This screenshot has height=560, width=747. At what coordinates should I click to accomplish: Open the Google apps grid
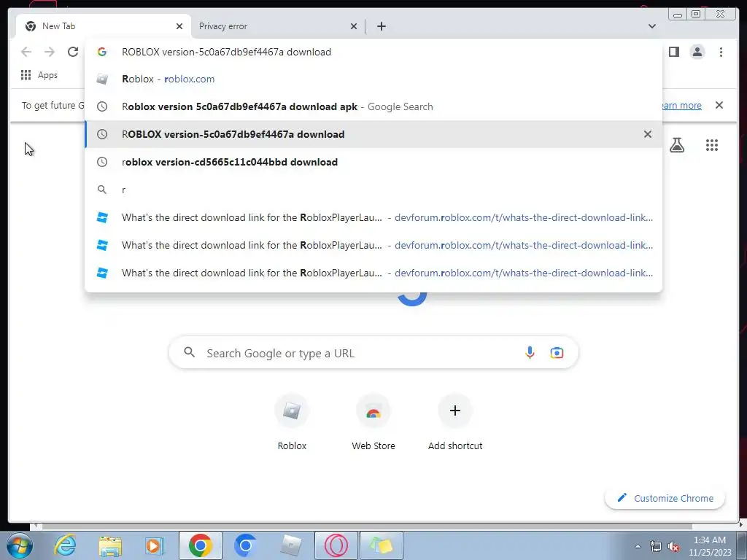pyautogui.click(x=712, y=145)
